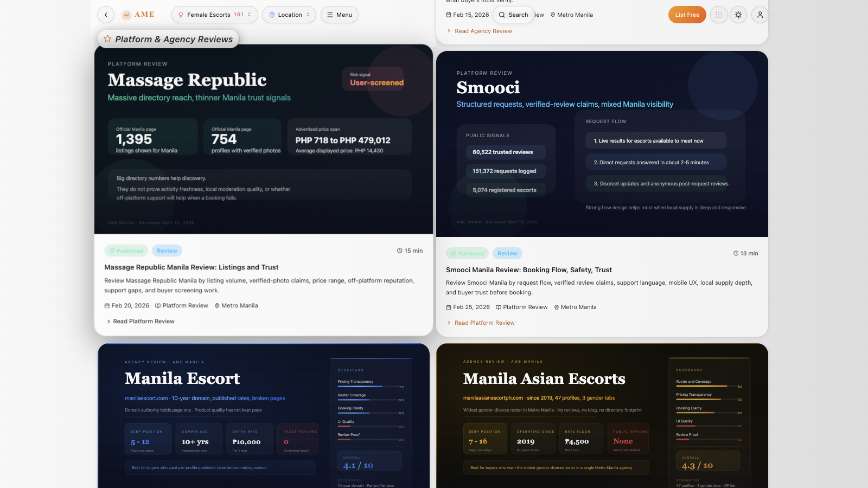
Task: Click Platform Review book icon on Massage Republic card
Action: (158, 306)
